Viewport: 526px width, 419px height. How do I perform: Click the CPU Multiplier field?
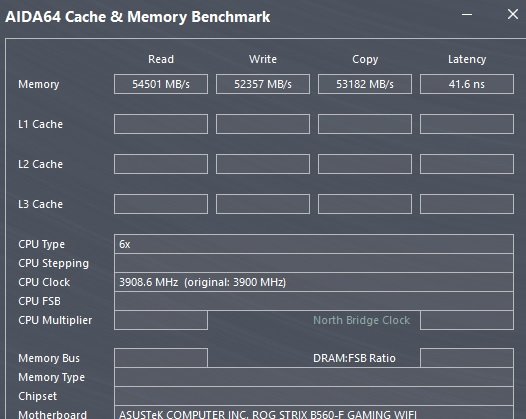click(x=161, y=320)
